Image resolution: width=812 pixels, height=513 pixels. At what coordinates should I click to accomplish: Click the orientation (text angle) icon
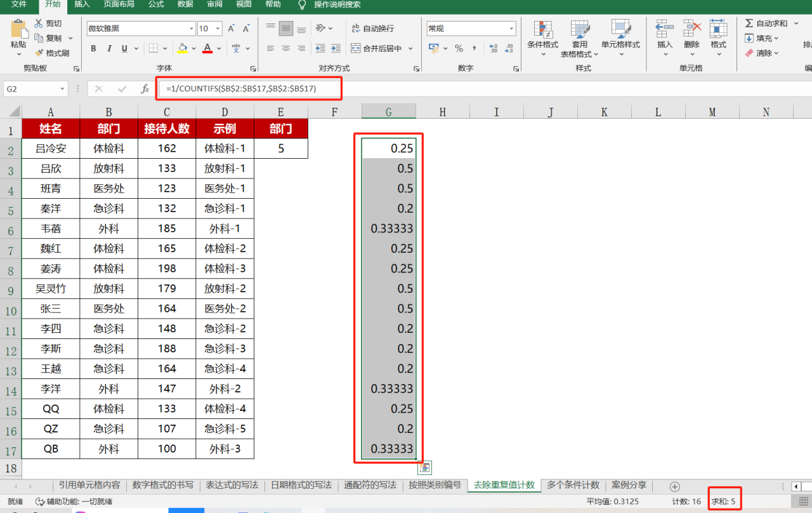pos(321,28)
